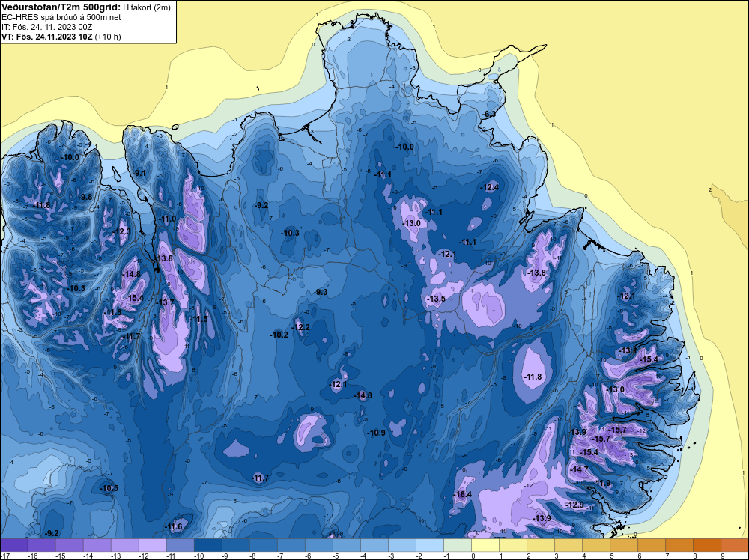Click the -11.0 temperature reading
The height and width of the screenshot is (560, 749).
168,219
